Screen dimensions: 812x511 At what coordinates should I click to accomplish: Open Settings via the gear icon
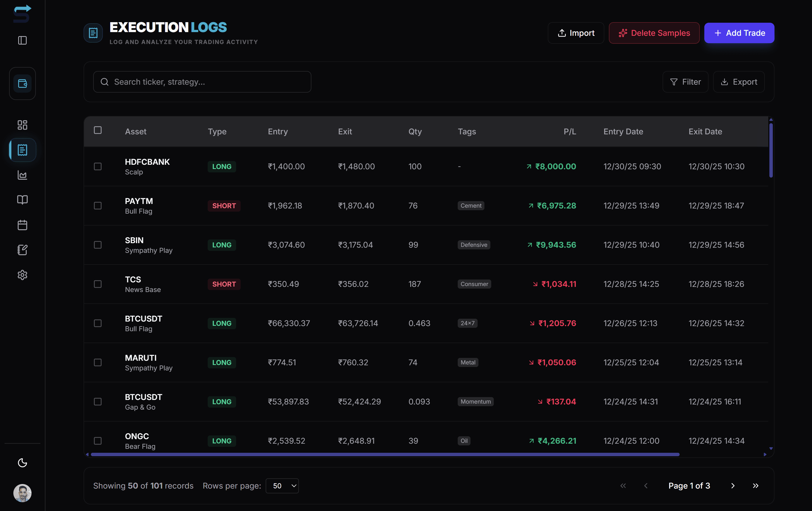tap(22, 275)
